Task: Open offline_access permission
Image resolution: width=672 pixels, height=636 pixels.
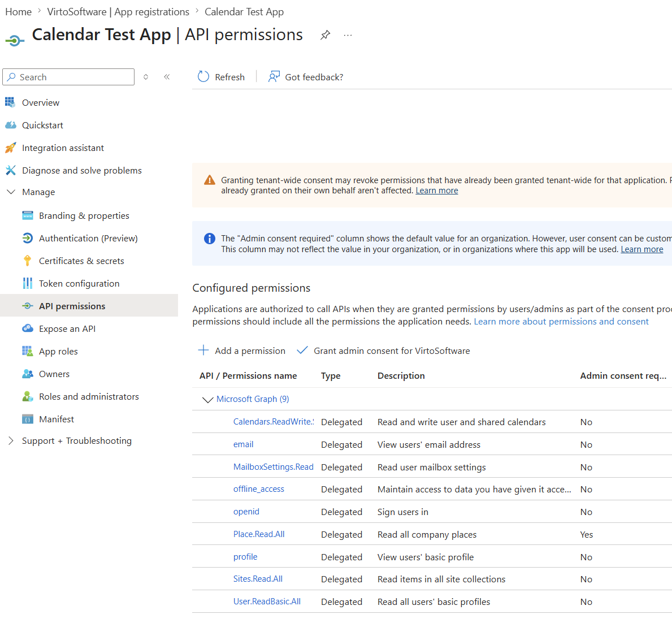Action: (x=259, y=489)
